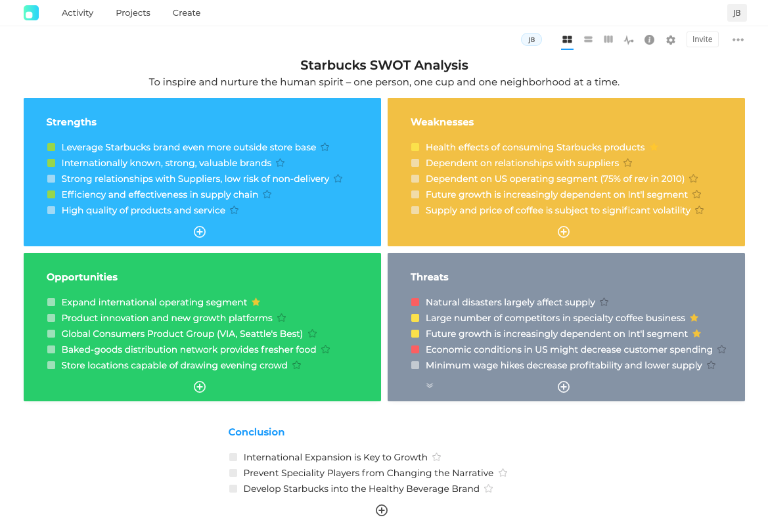Star 'Supply and price of coffee' weakness

(x=700, y=210)
